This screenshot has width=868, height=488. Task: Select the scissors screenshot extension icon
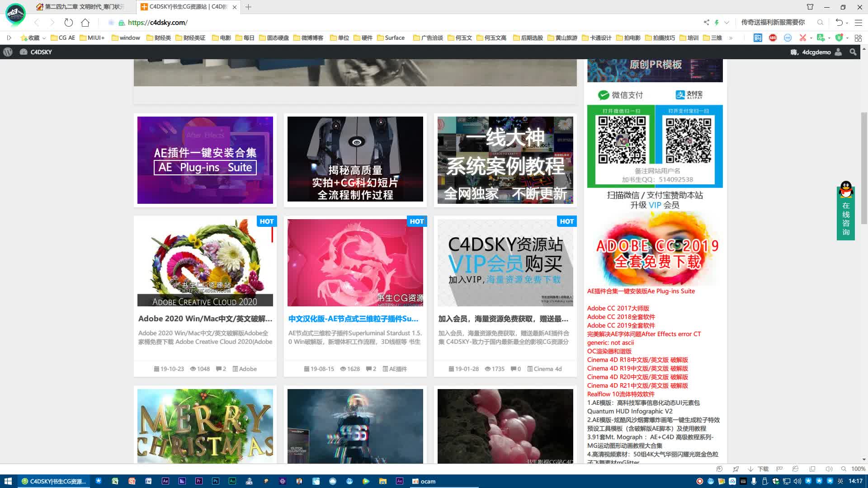802,38
